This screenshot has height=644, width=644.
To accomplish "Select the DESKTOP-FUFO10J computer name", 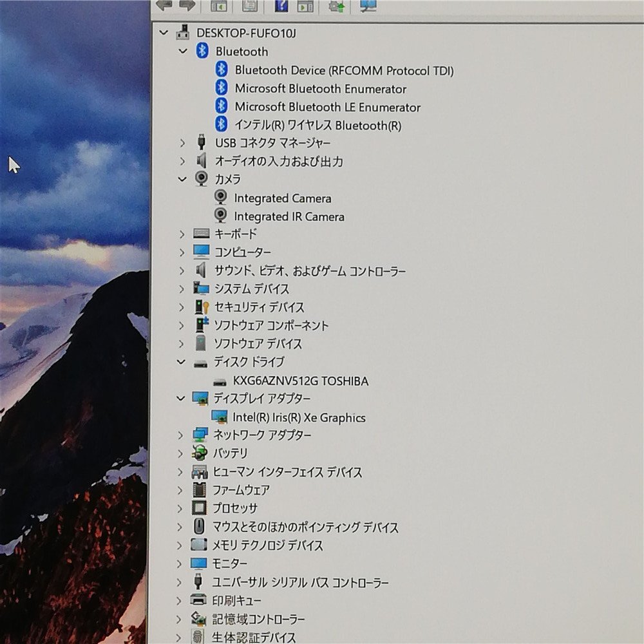I will pyautogui.click(x=246, y=33).
